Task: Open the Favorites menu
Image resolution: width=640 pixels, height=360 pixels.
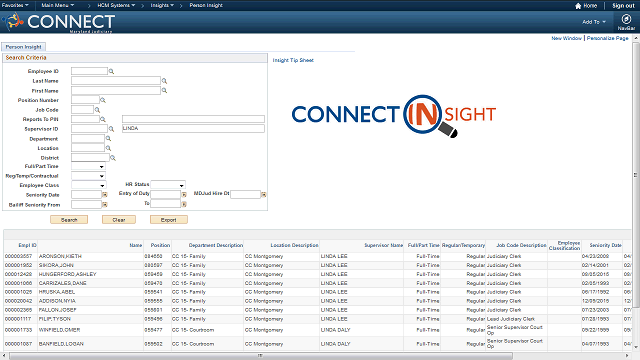Action: point(15,5)
